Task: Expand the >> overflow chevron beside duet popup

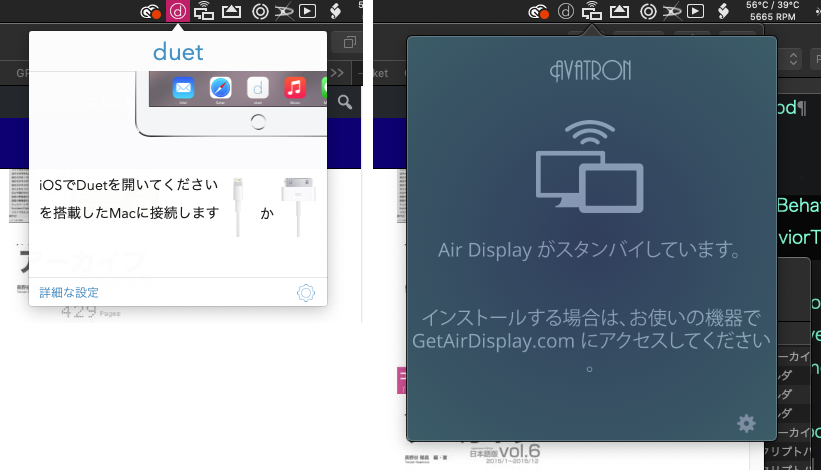Action: point(337,73)
